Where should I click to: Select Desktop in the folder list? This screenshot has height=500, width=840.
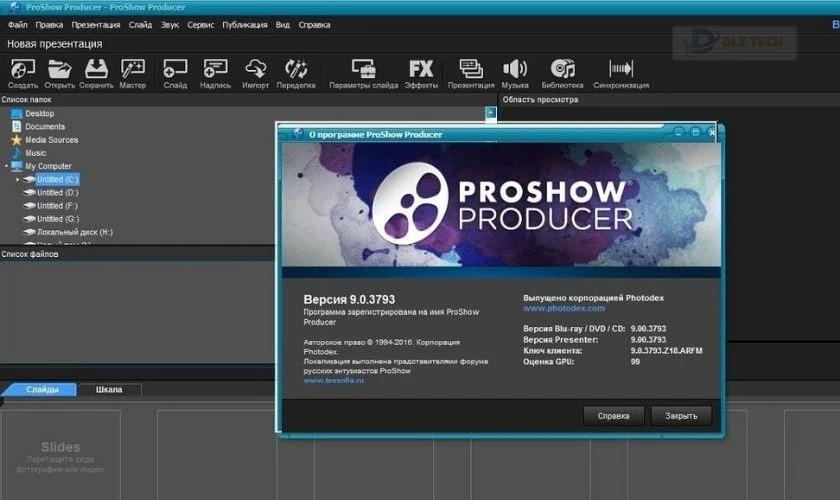click(40, 114)
